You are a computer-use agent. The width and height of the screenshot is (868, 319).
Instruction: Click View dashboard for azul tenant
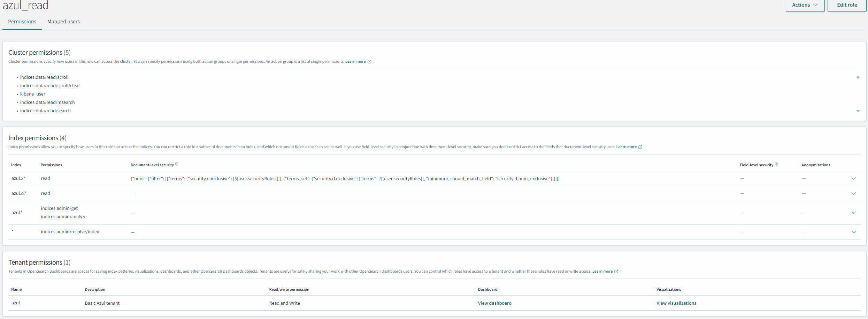coord(495,303)
